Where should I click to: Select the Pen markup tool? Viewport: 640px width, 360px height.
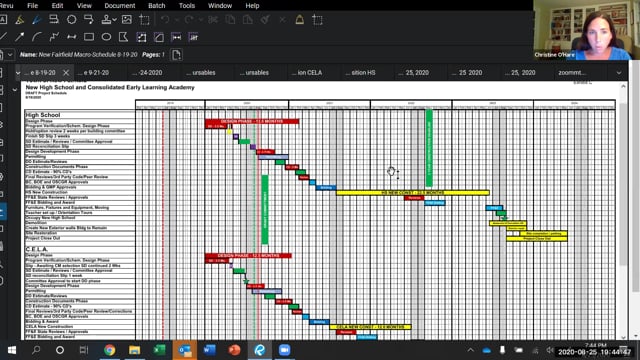(x=36, y=20)
